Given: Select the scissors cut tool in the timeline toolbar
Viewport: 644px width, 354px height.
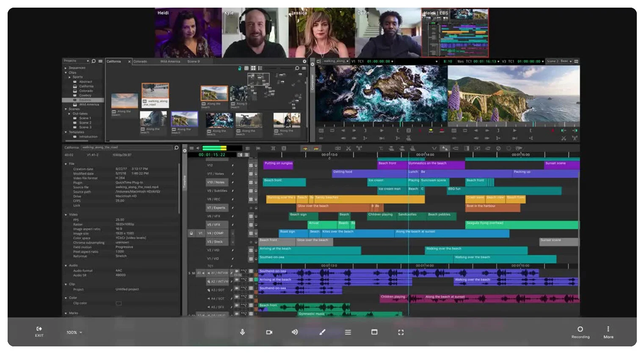Looking at the screenshot, I should coord(349,149).
